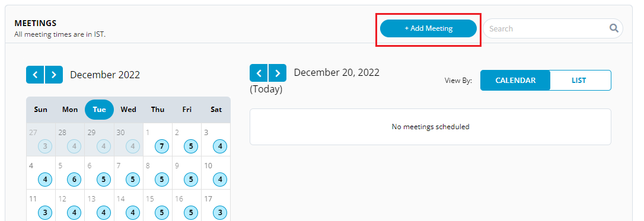Click the Add Meeting button
The width and height of the screenshot is (644, 221).
point(428,28)
